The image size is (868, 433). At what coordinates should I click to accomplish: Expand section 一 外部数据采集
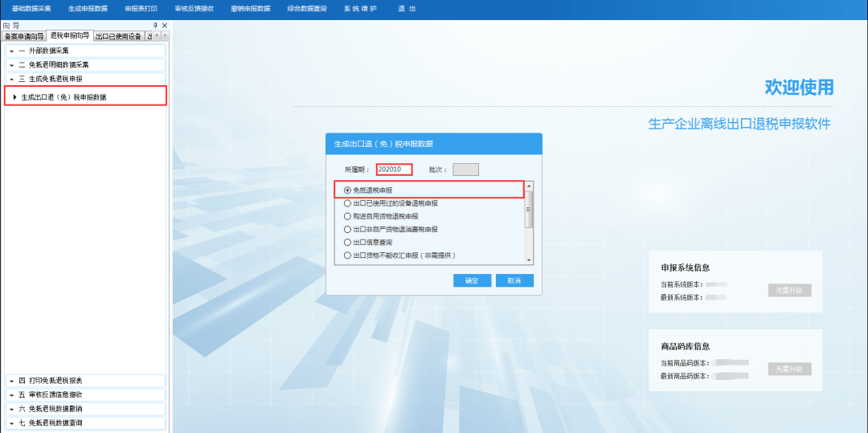tap(85, 51)
